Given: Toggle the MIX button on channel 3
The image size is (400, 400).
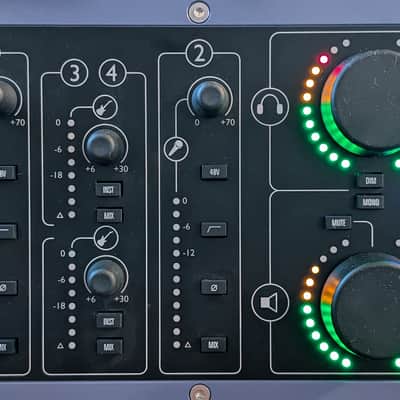Looking at the screenshot, I should (x=109, y=215).
